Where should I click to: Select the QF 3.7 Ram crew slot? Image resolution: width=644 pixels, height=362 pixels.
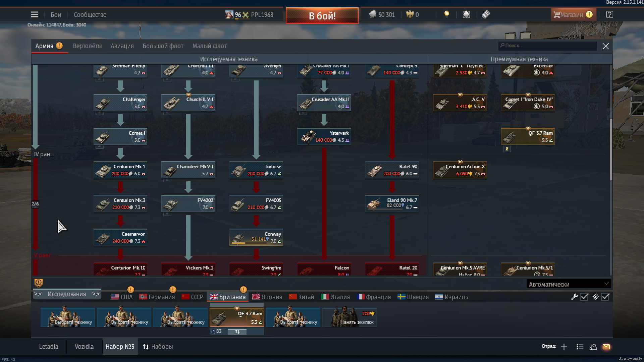[237, 317]
